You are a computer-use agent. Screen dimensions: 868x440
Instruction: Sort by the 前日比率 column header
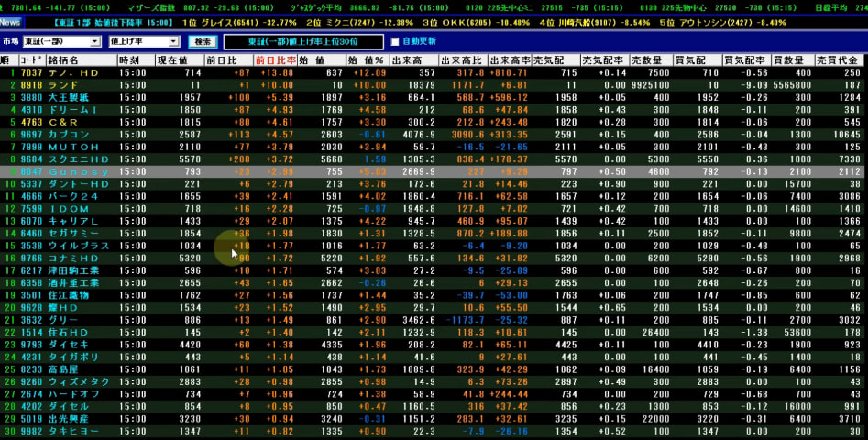click(276, 60)
